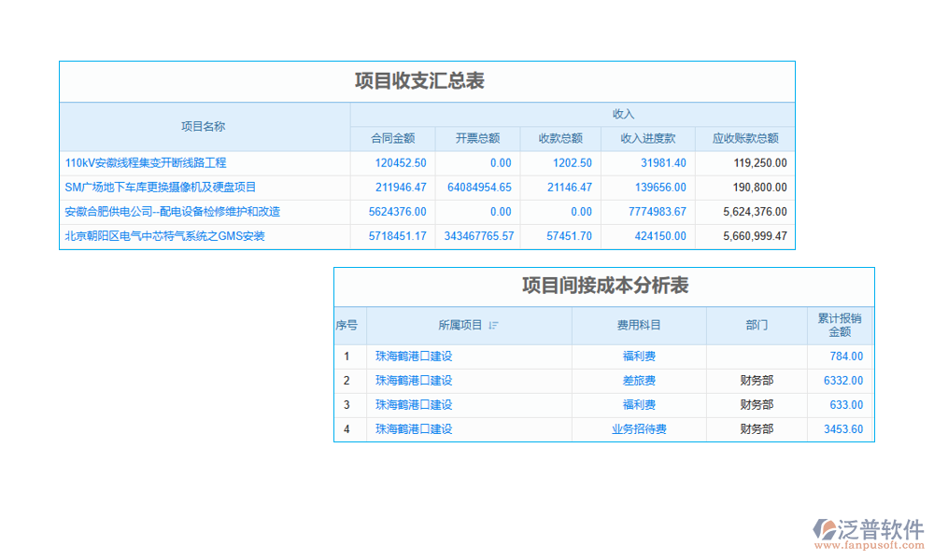Open the 业务招待费 expense category link

(x=638, y=428)
